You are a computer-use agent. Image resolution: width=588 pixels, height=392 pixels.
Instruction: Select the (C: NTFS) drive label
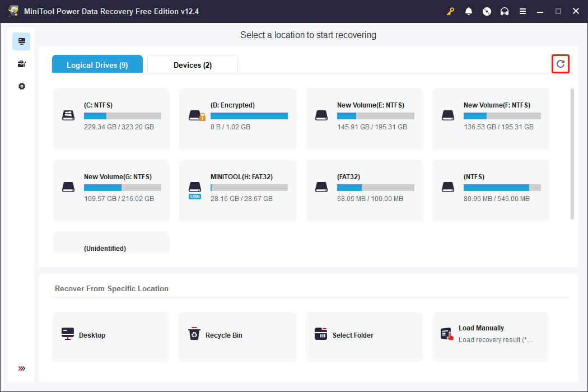[98, 105]
